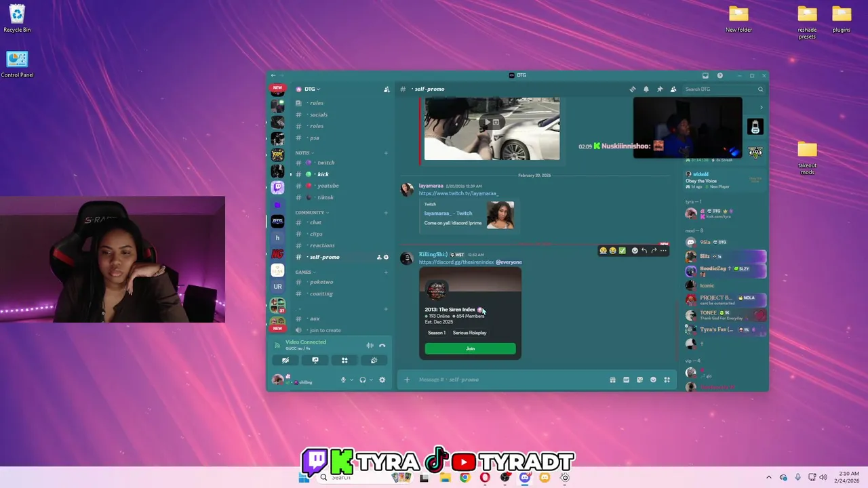The width and height of the screenshot is (868, 488).
Task: Open the NG server in sidebar
Action: (277, 253)
